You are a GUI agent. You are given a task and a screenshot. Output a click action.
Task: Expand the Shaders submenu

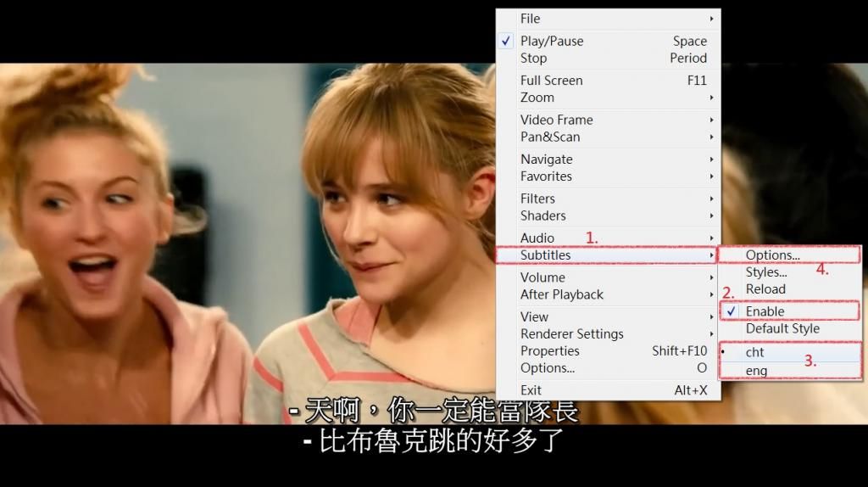(608, 216)
